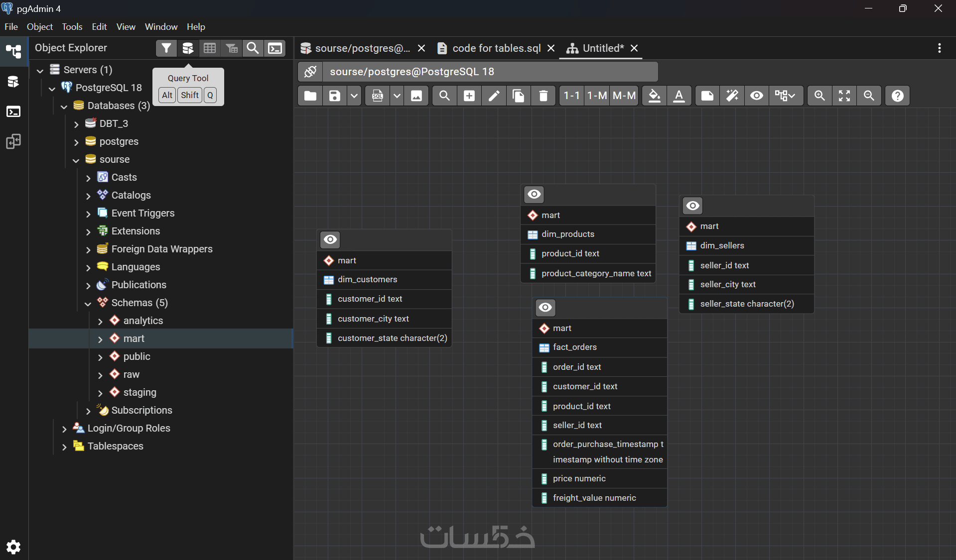Open the PSQL Tool from Object Explorer toolbar
956x560 pixels.
[x=275, y=48]
